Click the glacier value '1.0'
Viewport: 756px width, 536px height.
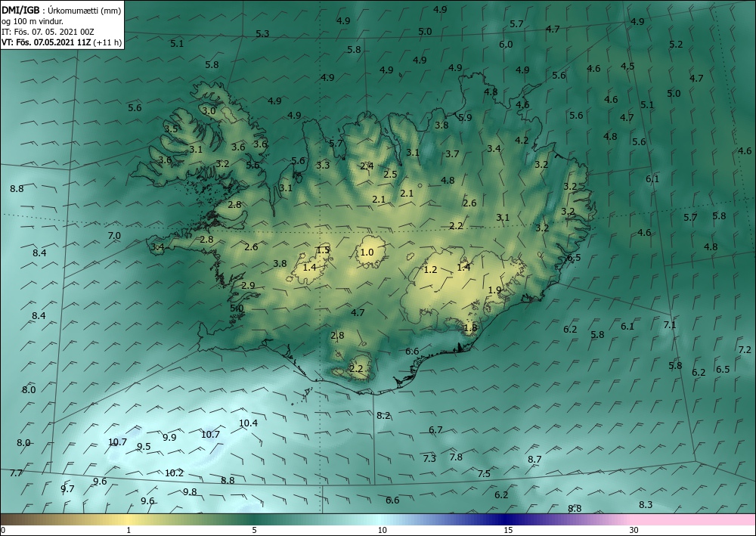(x=367, y=252)
